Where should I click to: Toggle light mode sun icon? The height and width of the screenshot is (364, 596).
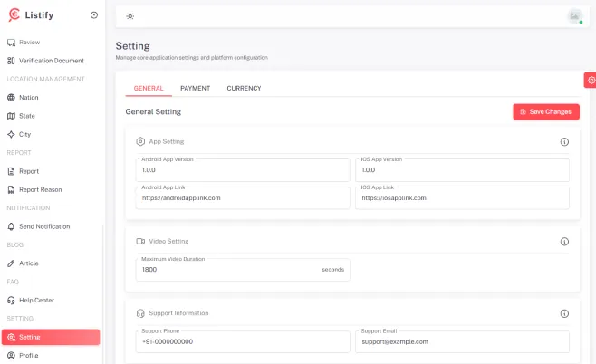click(130, 16)
